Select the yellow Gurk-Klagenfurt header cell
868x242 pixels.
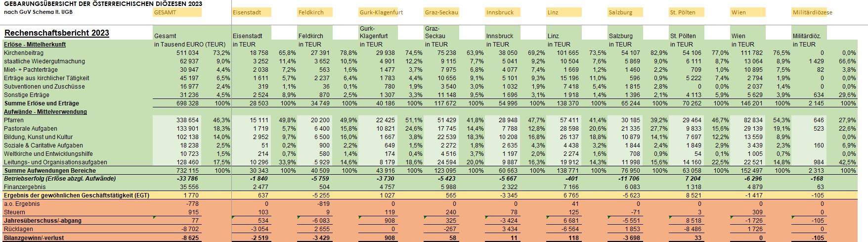[x=378, y=12]
